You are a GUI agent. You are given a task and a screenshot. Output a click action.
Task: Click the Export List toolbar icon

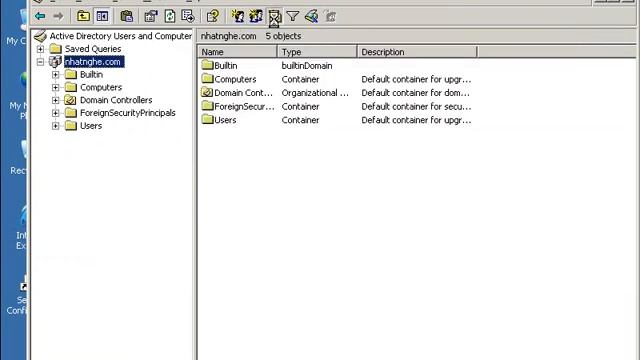188,16
